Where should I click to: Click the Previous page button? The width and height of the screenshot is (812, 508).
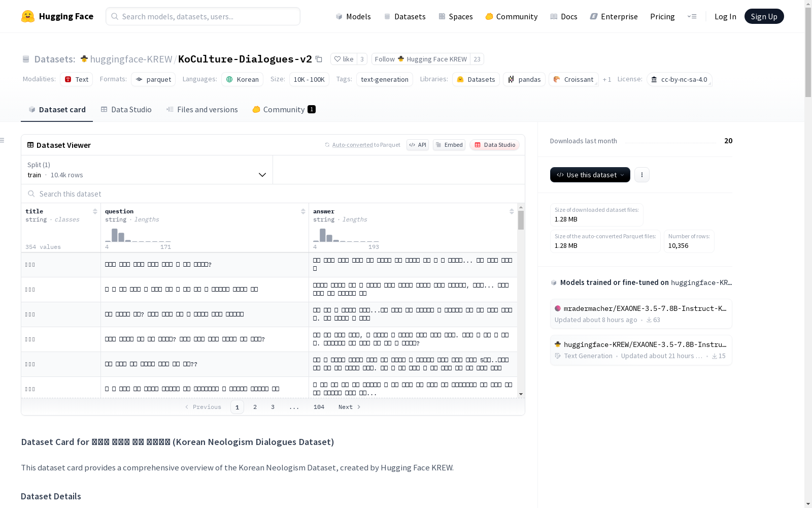[x=203, y=407]
